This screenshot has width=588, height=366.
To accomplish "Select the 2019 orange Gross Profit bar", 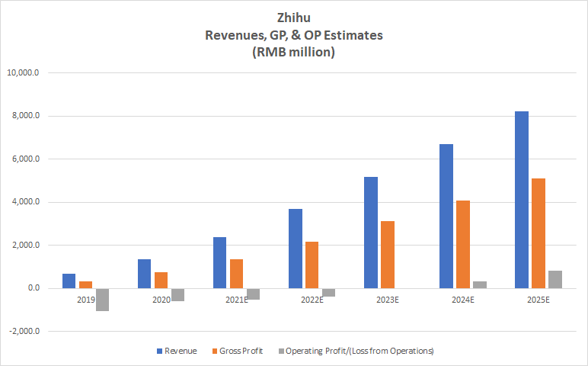I will click(x=86, y=285).
